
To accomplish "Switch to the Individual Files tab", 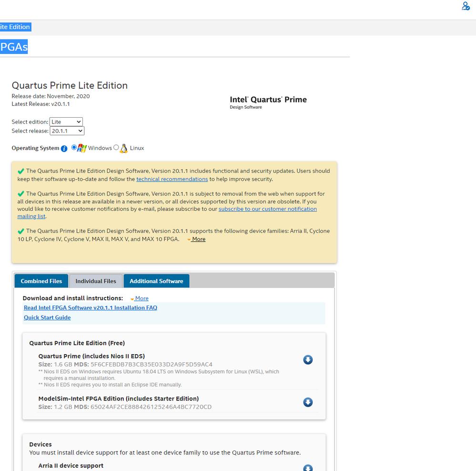I will point(96,281).
